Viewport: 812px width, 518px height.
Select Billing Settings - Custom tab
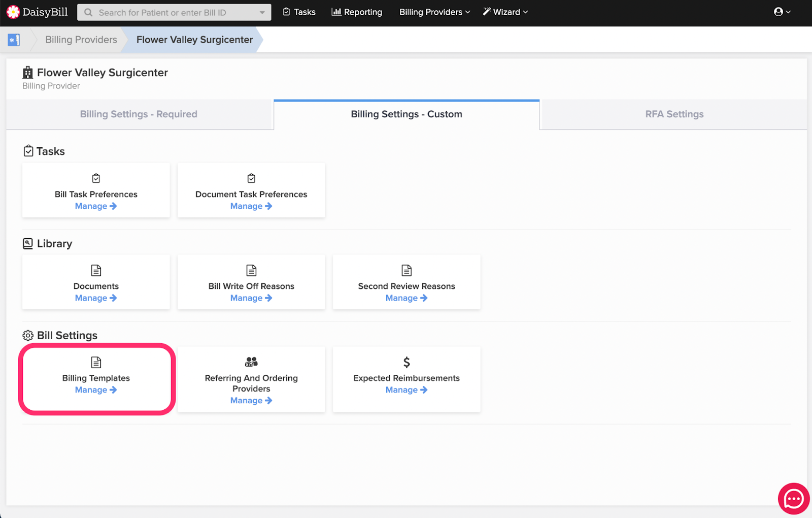click(x=407, y=114)
